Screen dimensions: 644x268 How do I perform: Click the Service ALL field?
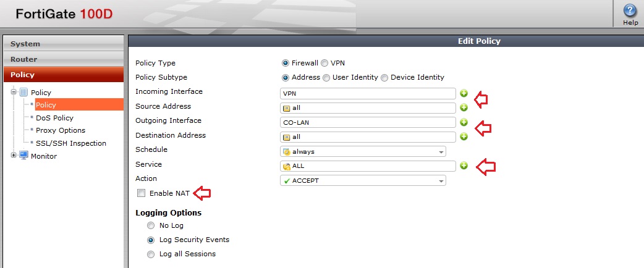tap(368, 166)
